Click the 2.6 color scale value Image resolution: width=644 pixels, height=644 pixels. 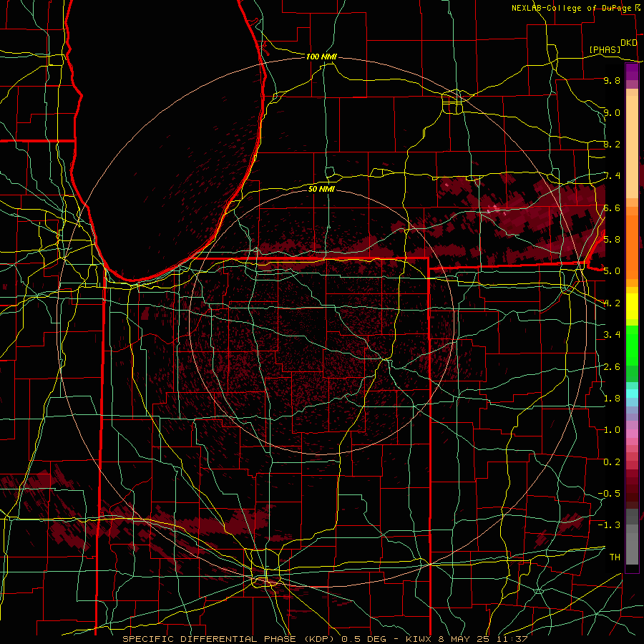(612, 366)
